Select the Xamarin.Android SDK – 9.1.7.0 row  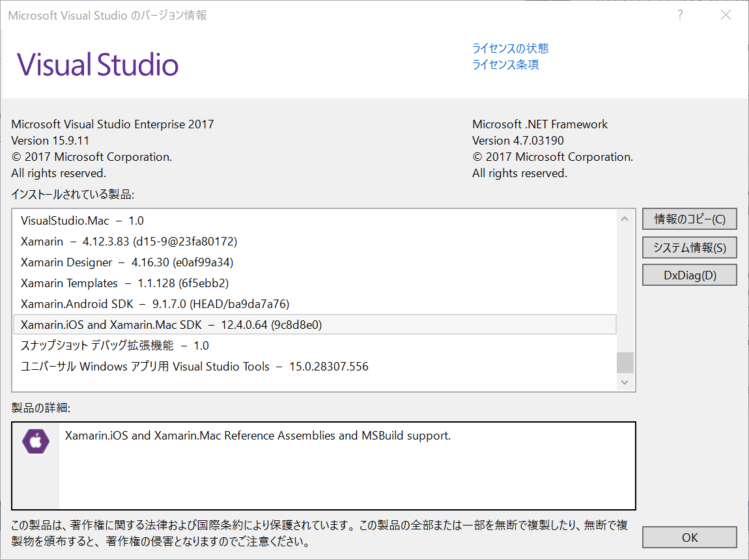(x=315, y=304)
